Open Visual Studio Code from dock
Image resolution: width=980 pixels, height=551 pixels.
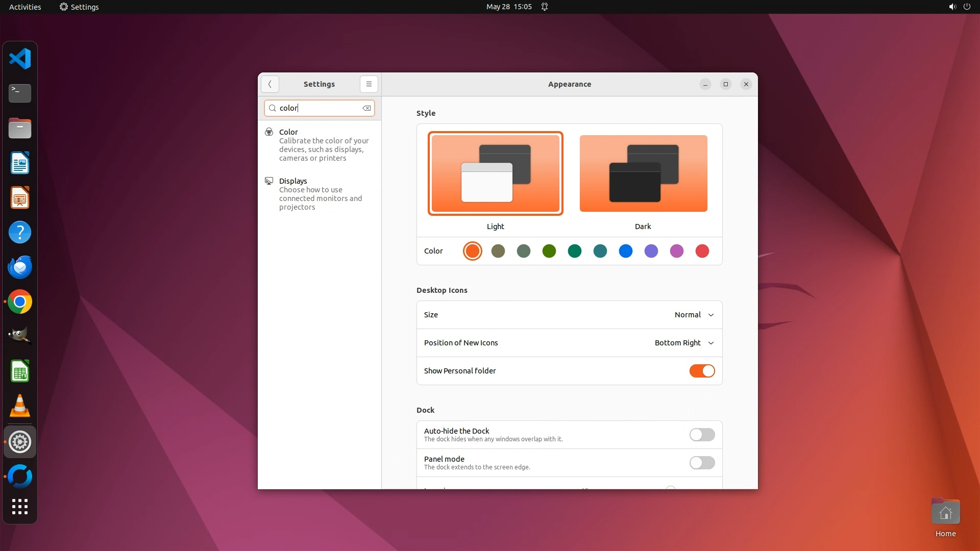coord(20,59)
